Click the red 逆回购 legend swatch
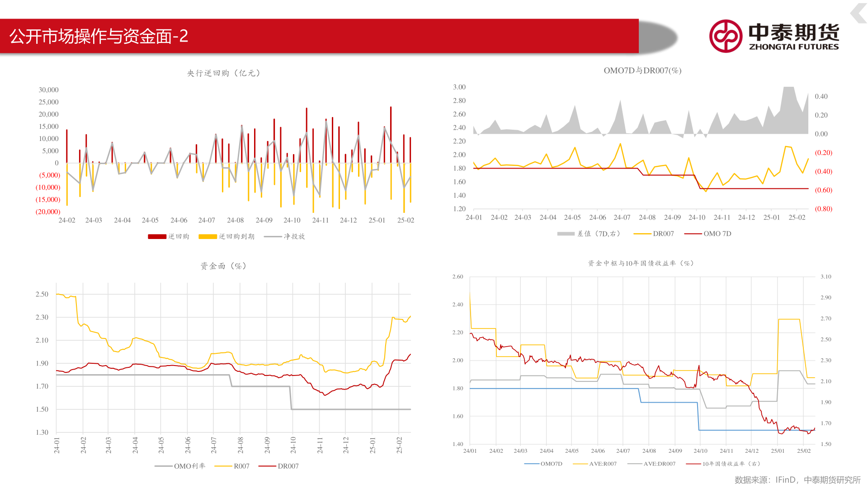Viewport: 868px width, 488px height. click(x=157, y=236)
